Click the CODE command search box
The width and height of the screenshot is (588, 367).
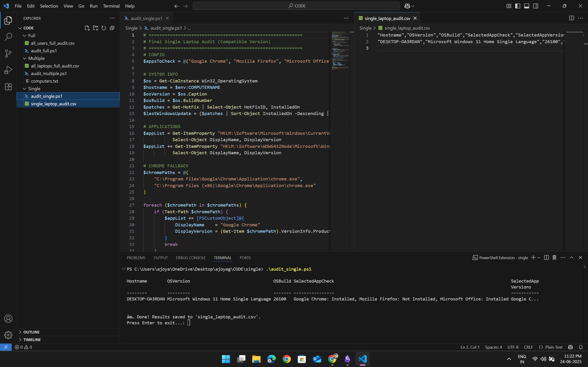point(296,6)
